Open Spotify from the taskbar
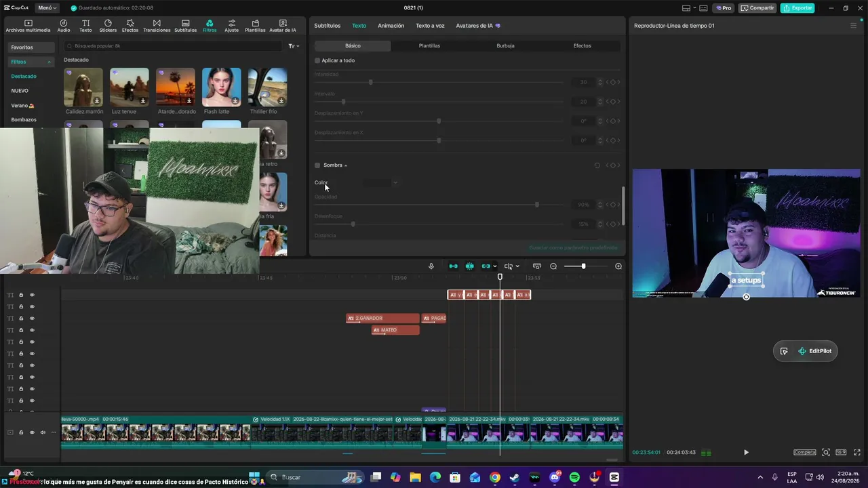 (x=574, y=477)
